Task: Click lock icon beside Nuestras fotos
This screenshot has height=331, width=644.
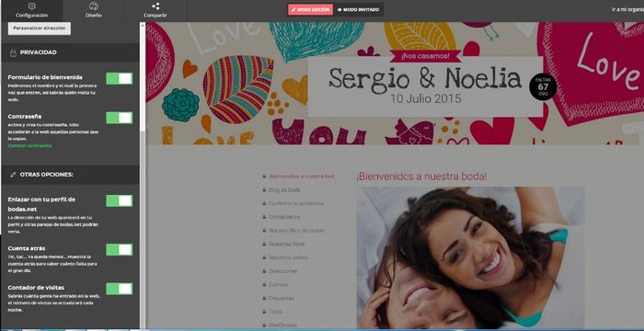Action: coord(264,245)
